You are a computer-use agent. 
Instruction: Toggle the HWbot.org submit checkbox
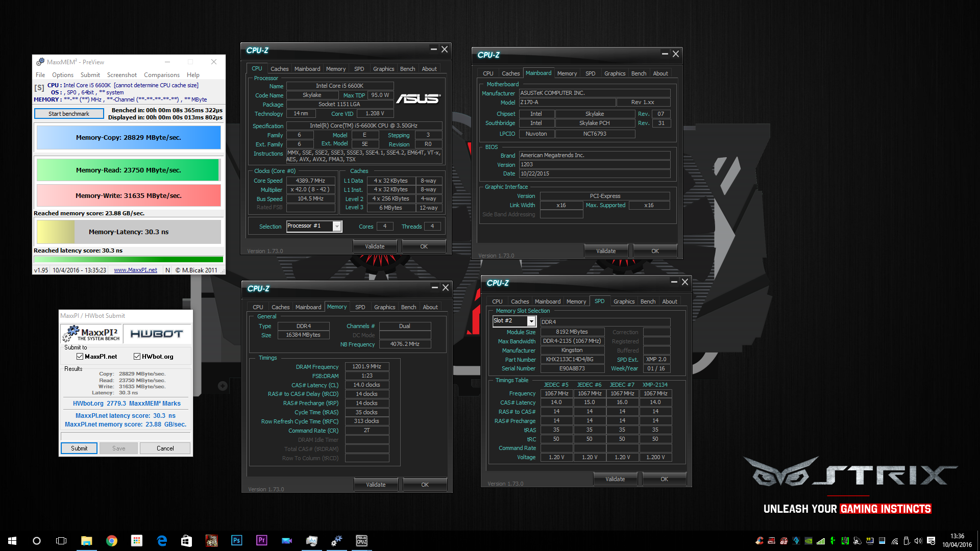[x=137, y=357]
